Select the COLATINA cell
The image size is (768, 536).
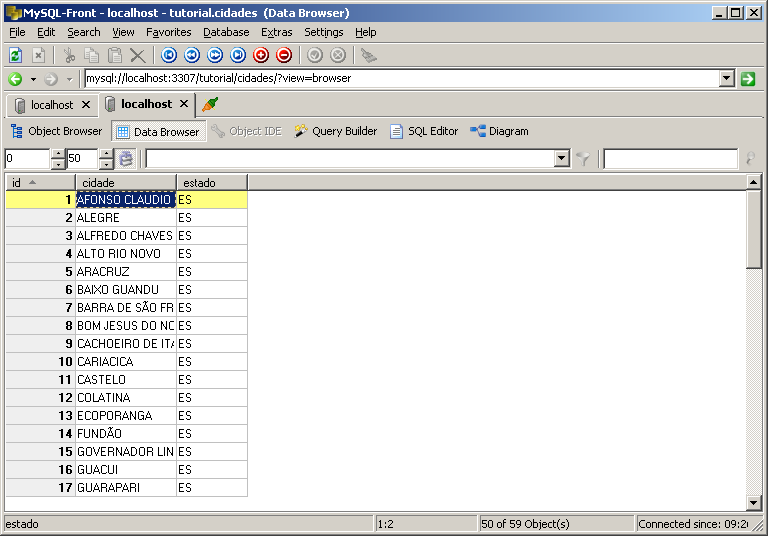[x=126, y=398]
